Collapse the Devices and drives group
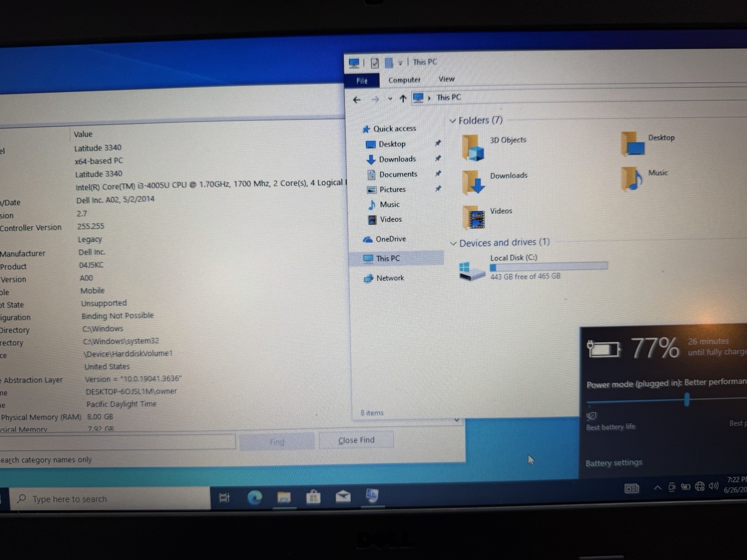The height and width of the screenshot is (560, 747). click(453, 244)
